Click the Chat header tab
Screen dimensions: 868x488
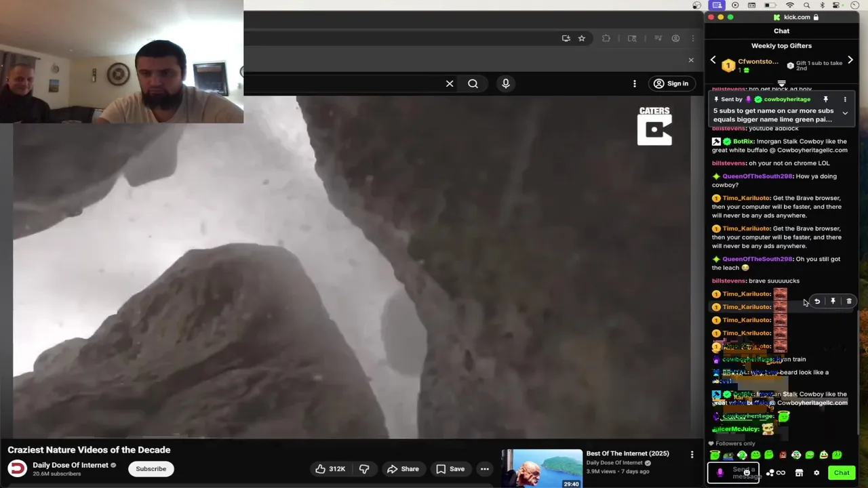coord(781,31)
